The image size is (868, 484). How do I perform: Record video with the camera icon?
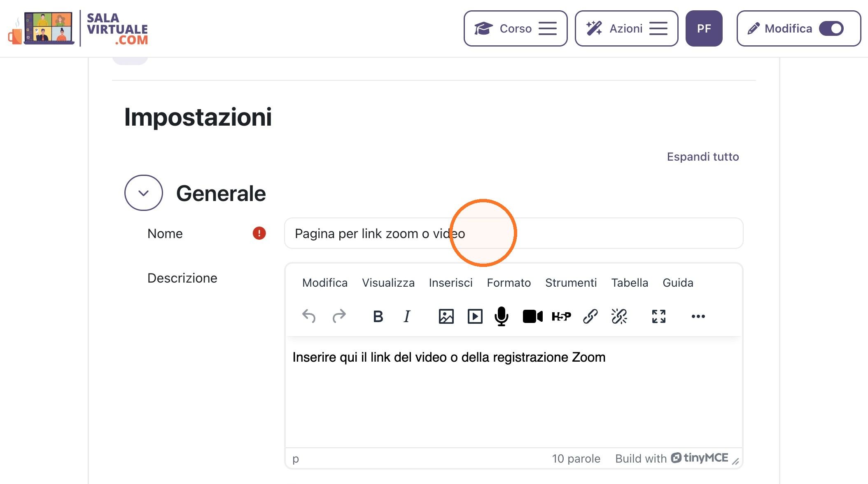tap(532, 316)
